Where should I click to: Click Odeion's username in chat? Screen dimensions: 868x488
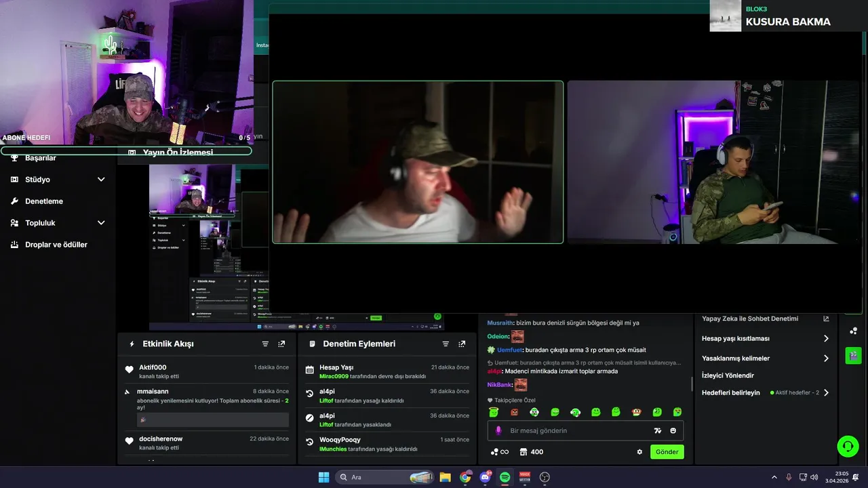pos(498,336)
